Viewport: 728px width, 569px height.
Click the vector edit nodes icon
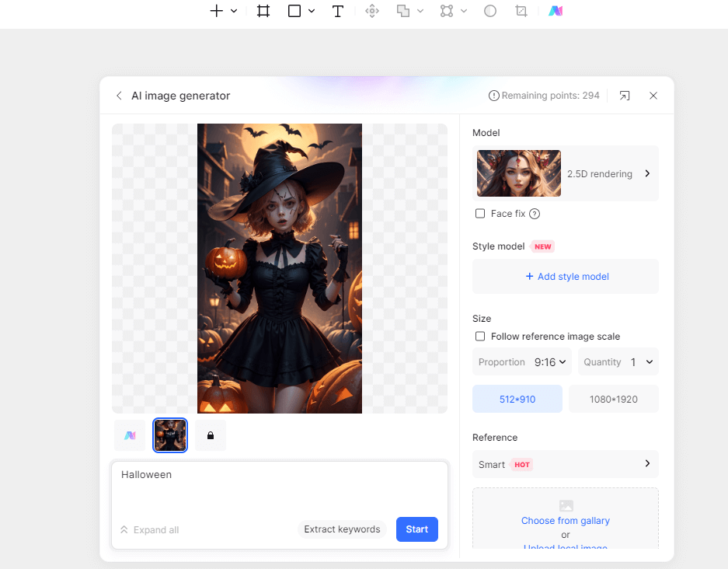(447, 11)
